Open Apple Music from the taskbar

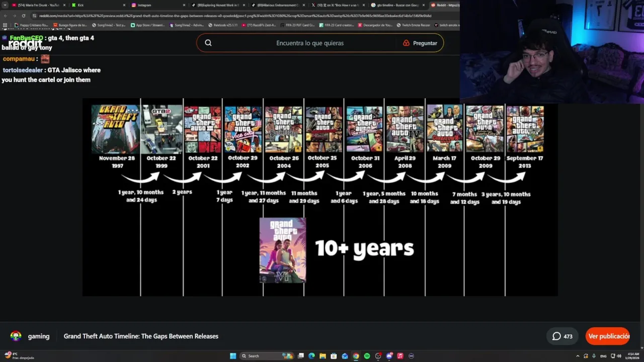(x=400, y=356)
